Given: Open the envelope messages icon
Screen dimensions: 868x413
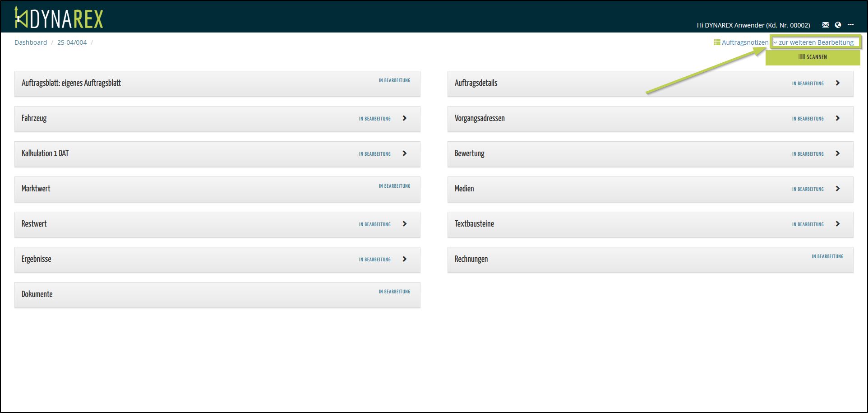Looking at the screenshot, I should pos(825,25).
